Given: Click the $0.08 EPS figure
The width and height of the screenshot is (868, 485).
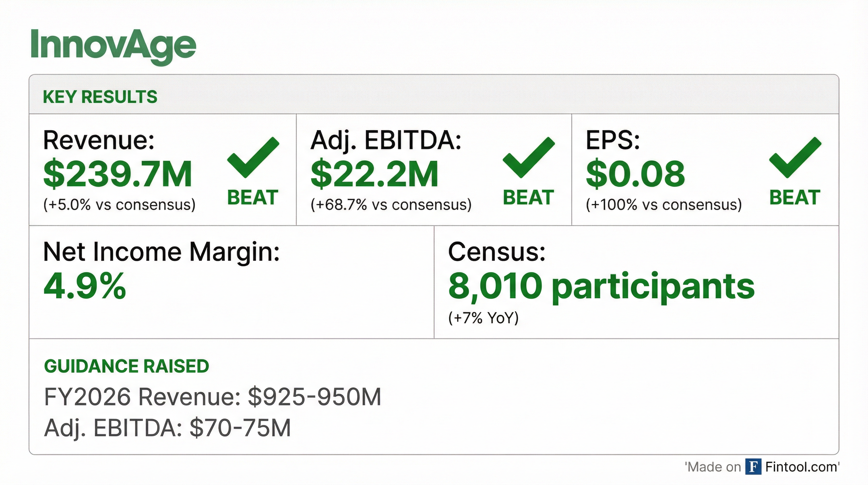Looking at the screenshot, I should (636, 174).
